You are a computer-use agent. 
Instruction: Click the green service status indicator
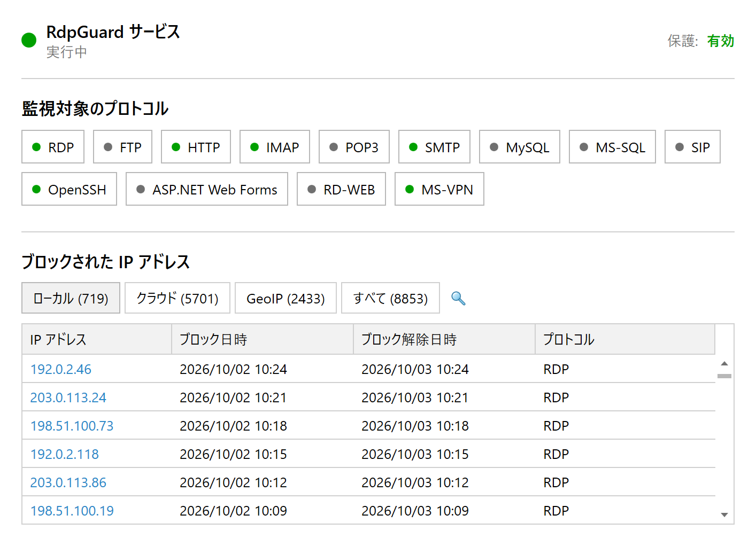coord(29,40)
